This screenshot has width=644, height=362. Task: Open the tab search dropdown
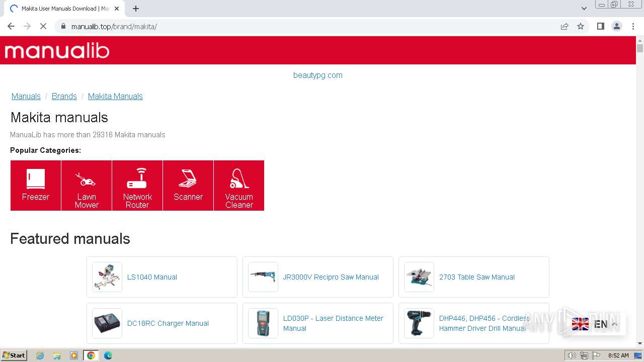pos(584,9)
